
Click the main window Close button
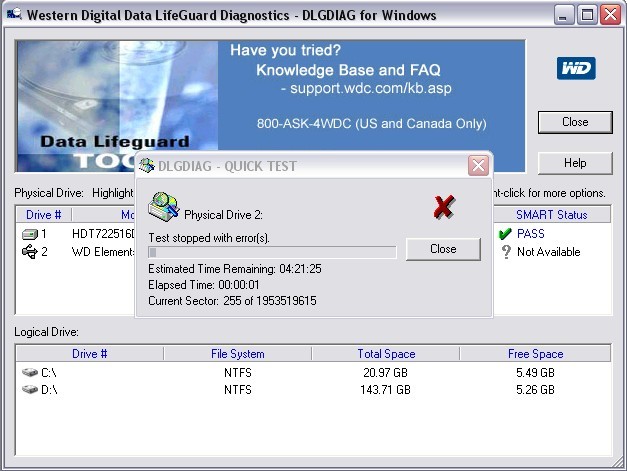[575, 122]
